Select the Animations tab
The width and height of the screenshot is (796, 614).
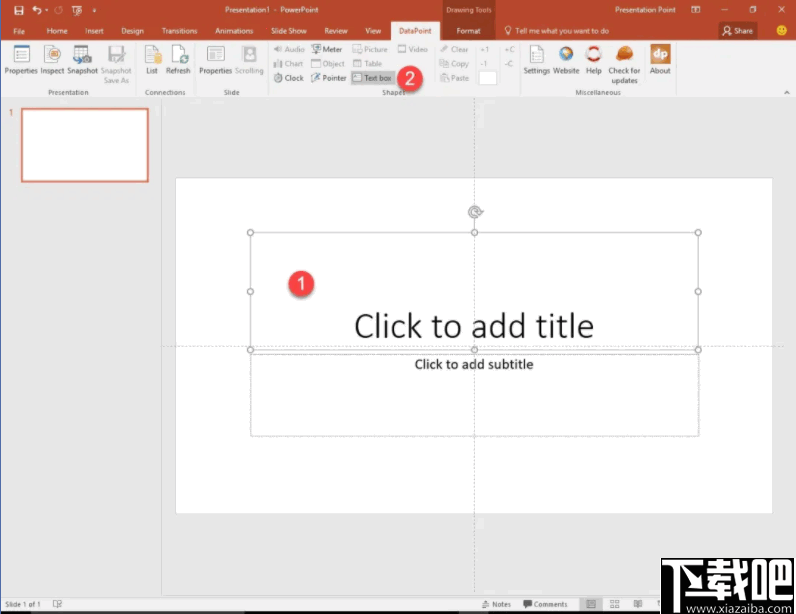point(234,31)
